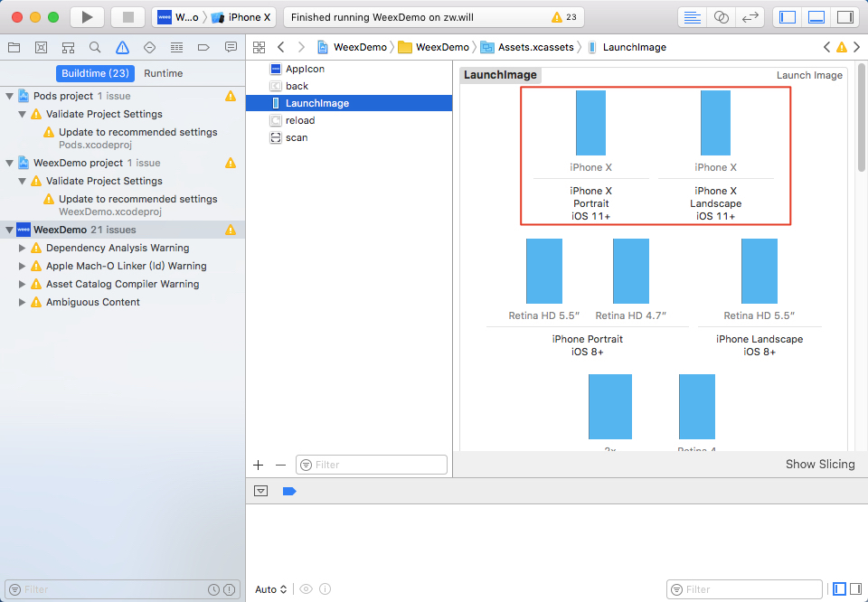Focus the console Filter field
Screen dimensions: 868x602
[x=744, y=590]
